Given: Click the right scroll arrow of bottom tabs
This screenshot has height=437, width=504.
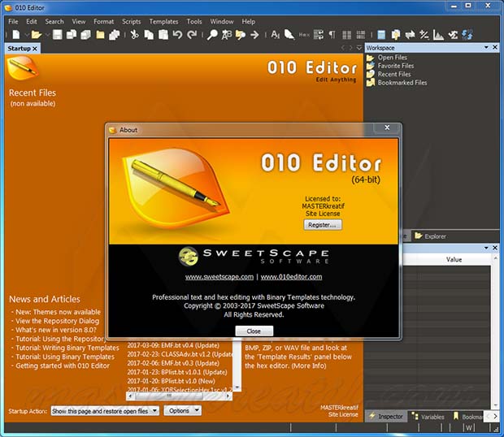Looking at the screenshot, I should pyautogui.click(x=495, y=417).
